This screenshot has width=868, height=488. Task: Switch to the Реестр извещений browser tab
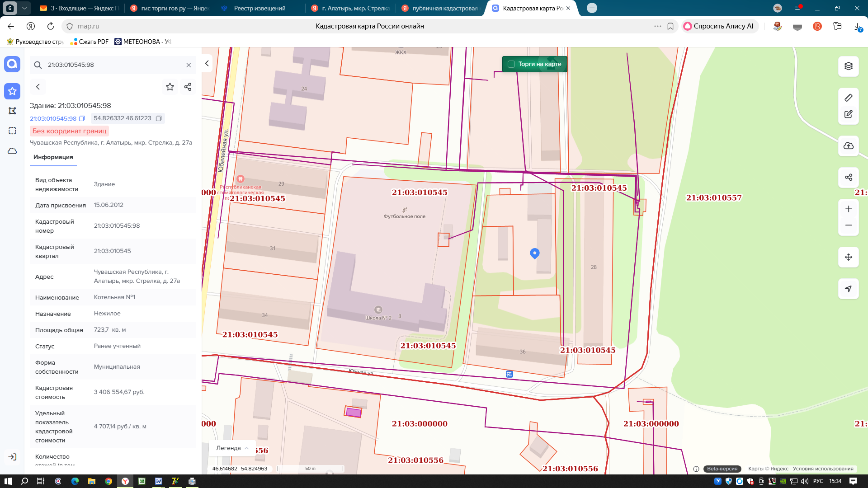(x=259, y=8)
